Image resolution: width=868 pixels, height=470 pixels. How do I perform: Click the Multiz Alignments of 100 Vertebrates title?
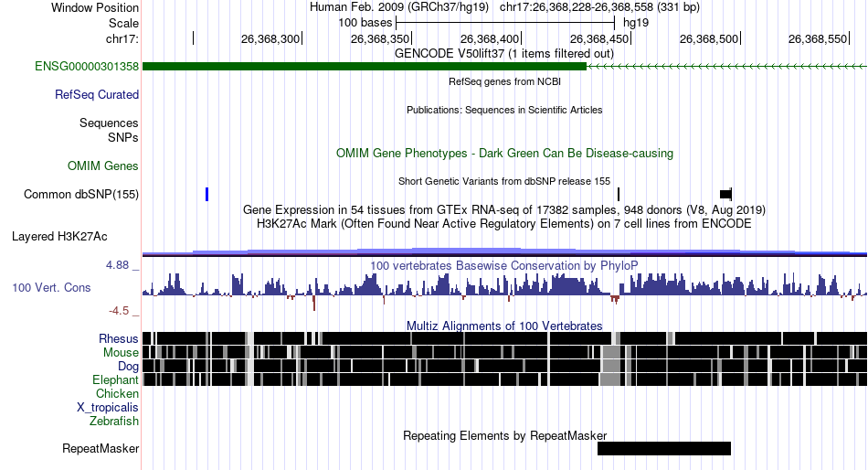[504, 326]
